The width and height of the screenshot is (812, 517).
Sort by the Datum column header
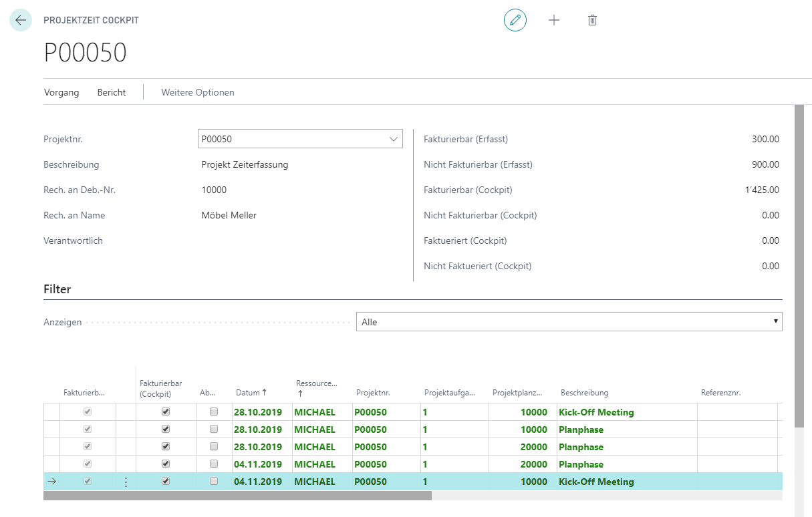point(251,393)
